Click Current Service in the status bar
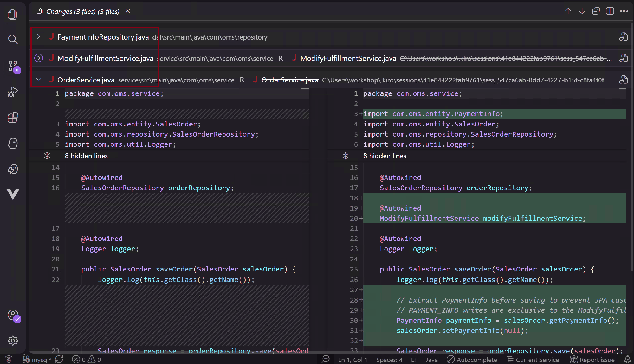634x364 pixels. pos(533,360)
